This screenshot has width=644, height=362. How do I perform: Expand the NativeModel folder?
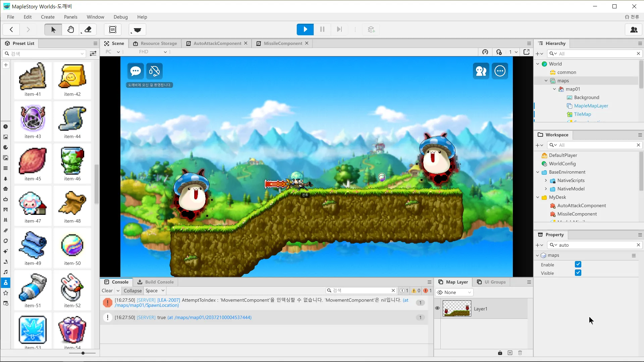[546, 189]
